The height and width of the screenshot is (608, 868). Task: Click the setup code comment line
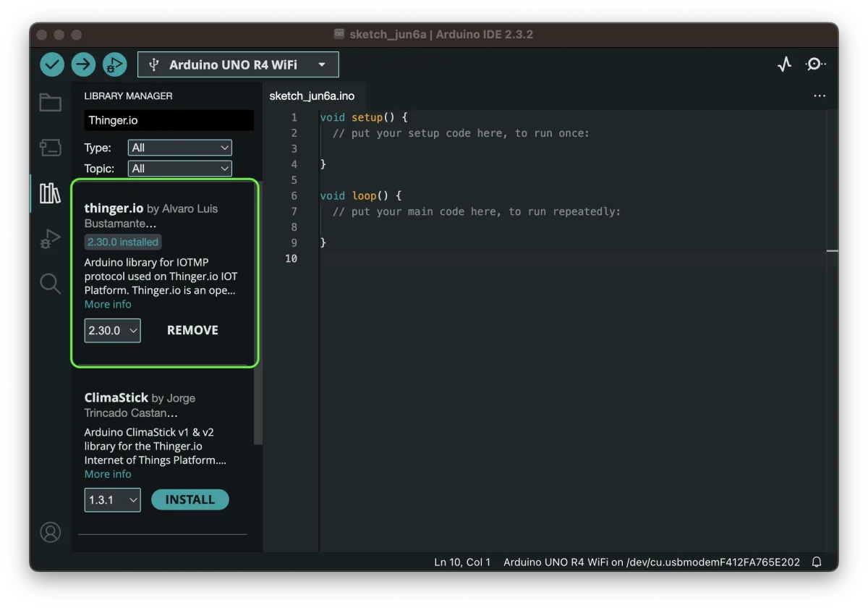pos(461,132)
